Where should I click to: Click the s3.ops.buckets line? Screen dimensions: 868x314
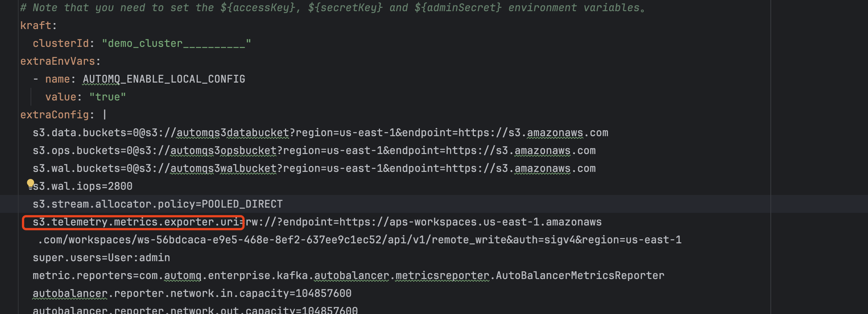[x=314, y=151]
